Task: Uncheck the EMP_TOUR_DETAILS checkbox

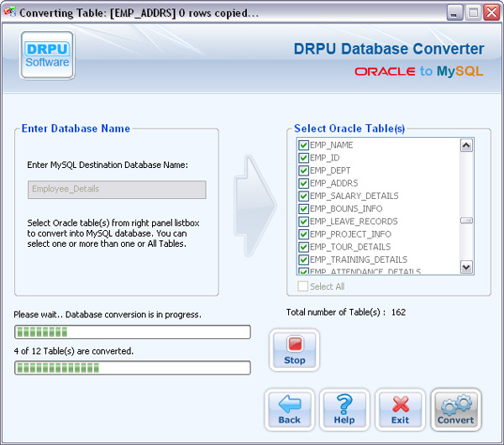Action: (x=303, y=247)
